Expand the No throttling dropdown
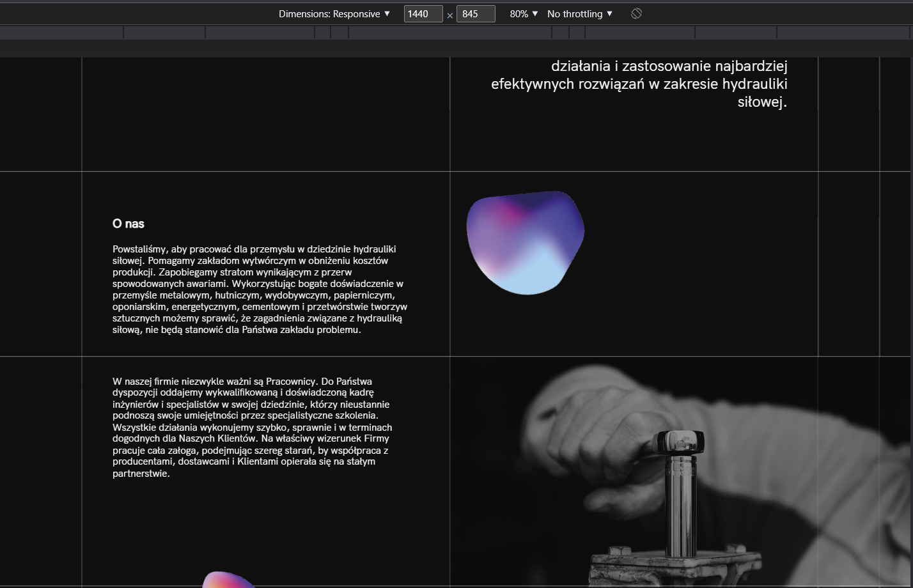 point(579,13)
